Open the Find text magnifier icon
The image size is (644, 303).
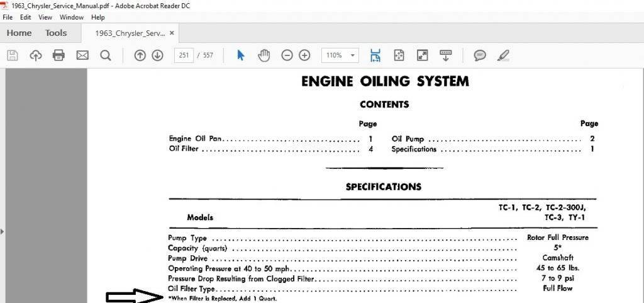coord(106,55)
